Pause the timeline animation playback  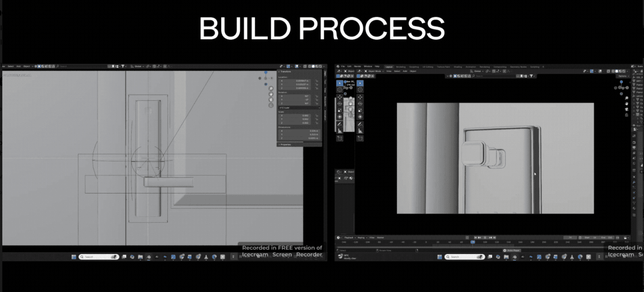coord(485,237)
